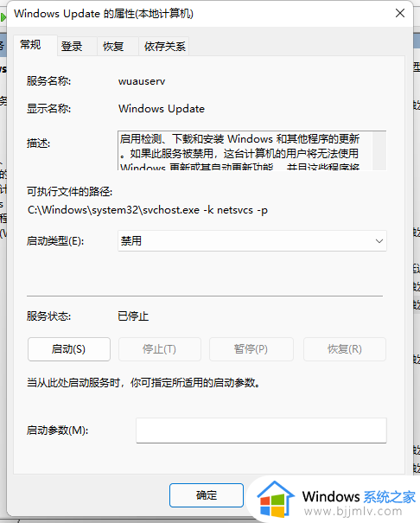This screenshot has height=523, width=420.
Task: Click the 暂停(P) button
Action: [251, 349]
